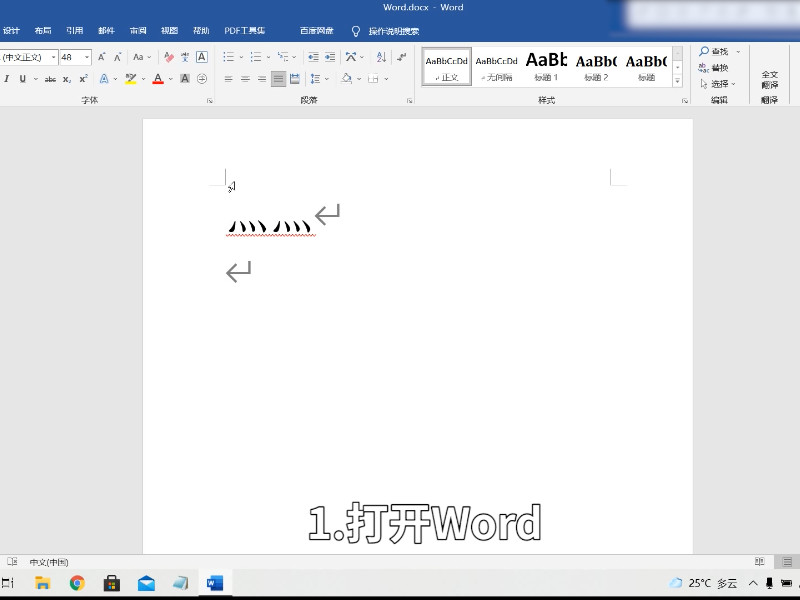Decrease paragraph indent
Image resolution: width=800 pixels, height=600 pixels.
tap(313, 57)
